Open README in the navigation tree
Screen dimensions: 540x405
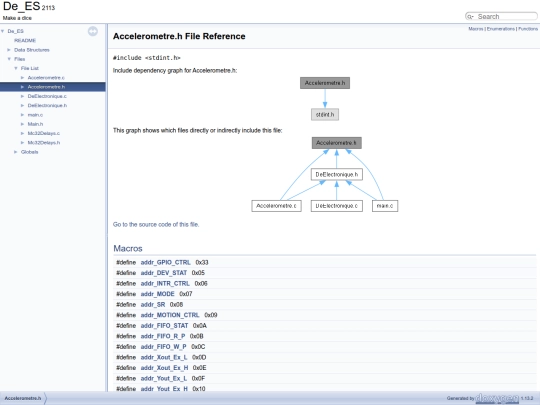(25, 41)
